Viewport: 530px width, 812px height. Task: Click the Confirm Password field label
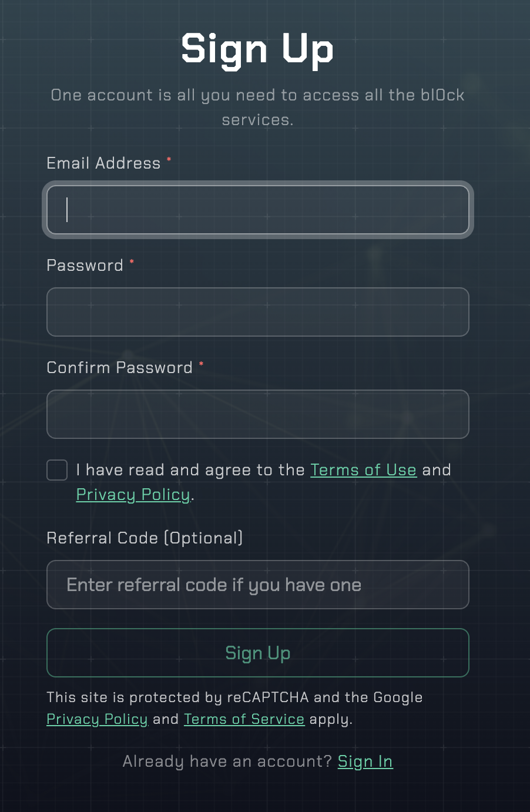click(x=119, y=368)
